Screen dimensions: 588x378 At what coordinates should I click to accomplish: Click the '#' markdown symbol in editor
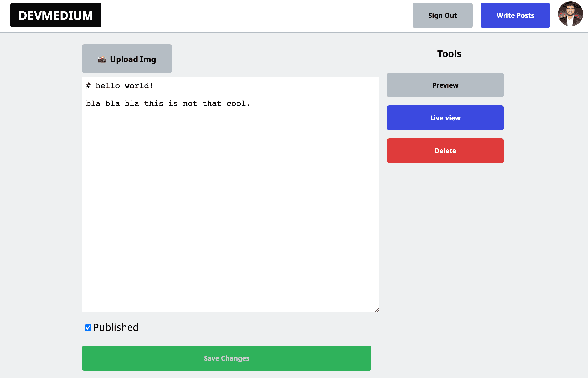(x=88, y=86)
